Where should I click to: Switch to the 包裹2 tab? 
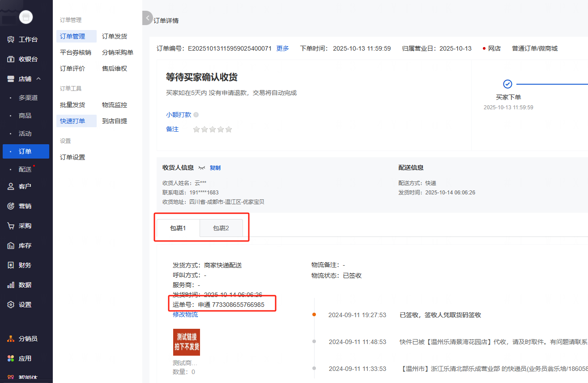tap(221, 228)
